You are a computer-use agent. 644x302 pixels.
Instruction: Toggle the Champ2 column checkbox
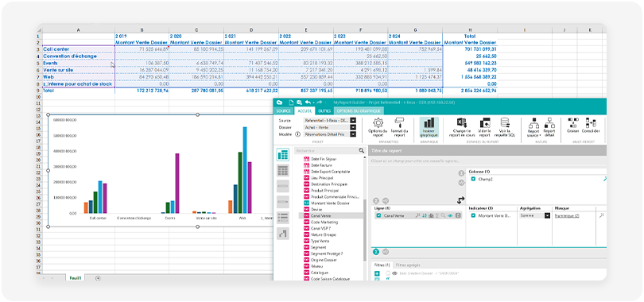tap(473, 179)
